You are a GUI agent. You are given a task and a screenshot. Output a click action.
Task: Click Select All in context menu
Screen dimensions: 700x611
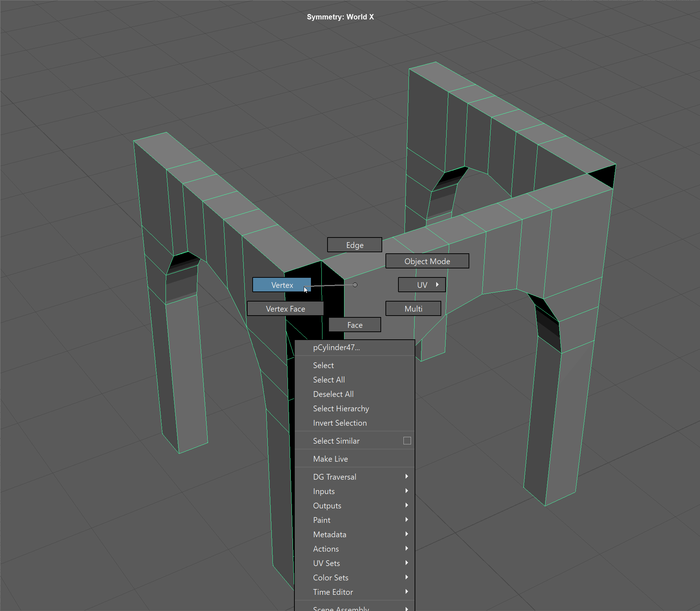tap(329, 380)
